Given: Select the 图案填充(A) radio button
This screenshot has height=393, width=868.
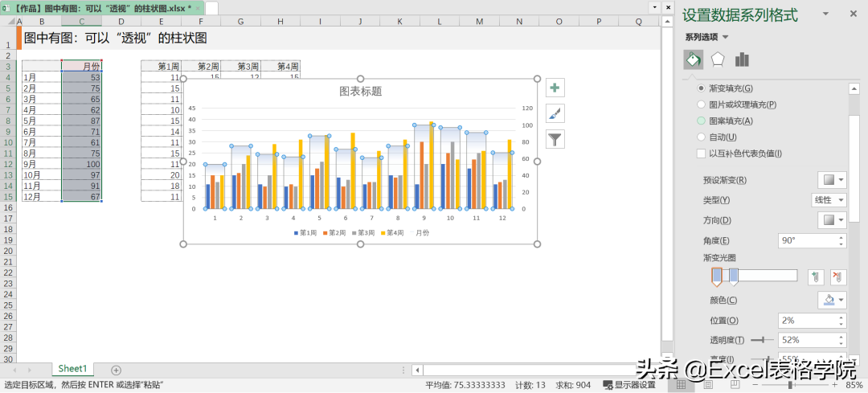Looking at the screenshot, I should (702, 120).
